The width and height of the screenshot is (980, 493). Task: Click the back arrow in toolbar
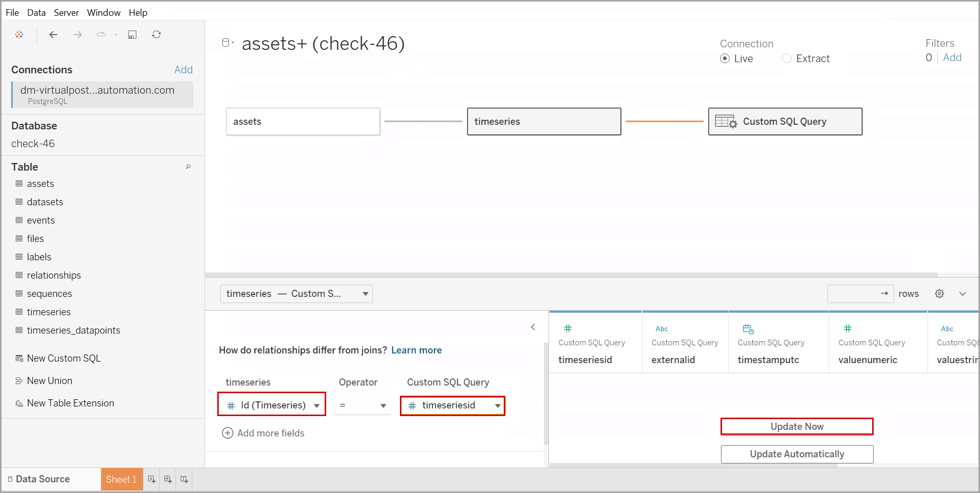(53, 35)
